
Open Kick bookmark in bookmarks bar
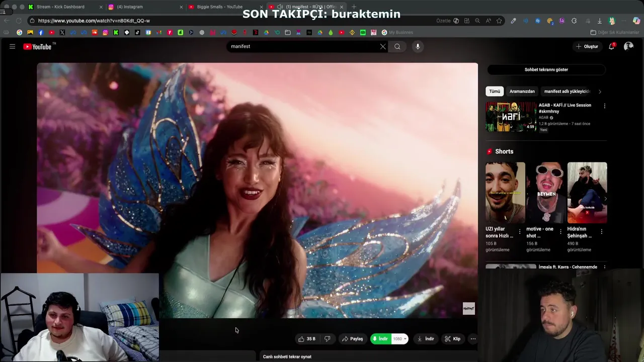point(116,32)
